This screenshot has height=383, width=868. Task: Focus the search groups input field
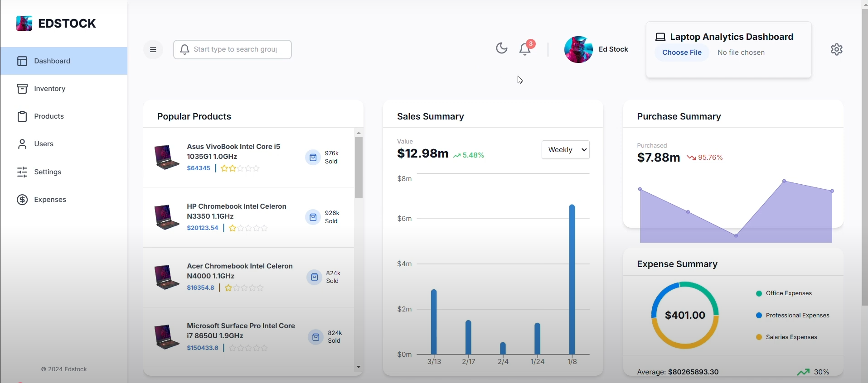click(x=233, y=49)
